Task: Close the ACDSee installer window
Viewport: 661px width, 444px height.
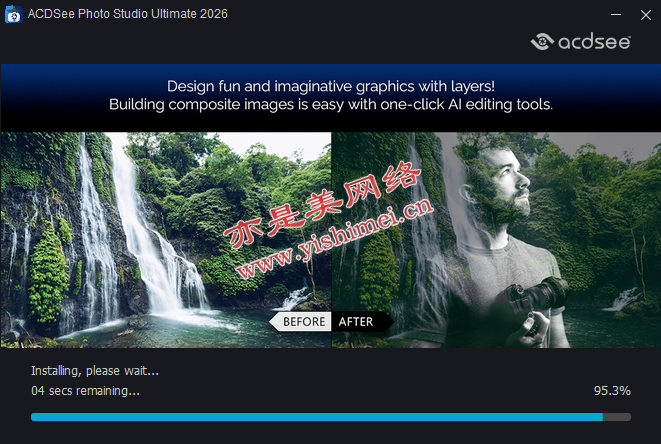Action: coord(645,15)
